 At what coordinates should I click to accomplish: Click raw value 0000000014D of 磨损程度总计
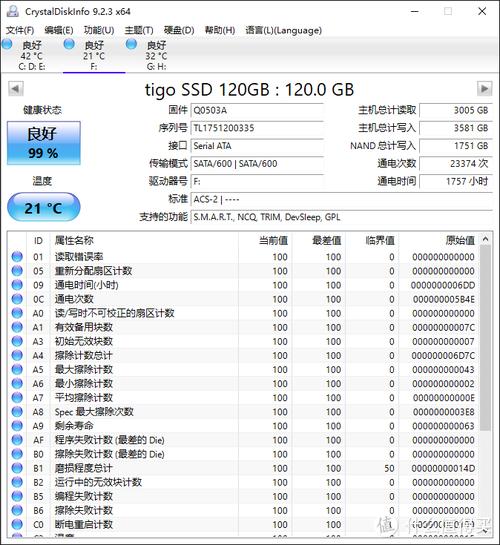tap(443, 468)
